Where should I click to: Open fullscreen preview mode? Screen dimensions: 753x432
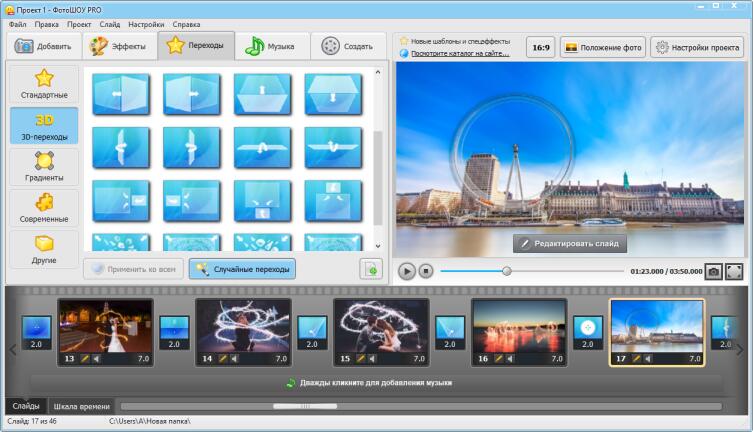tap(734, 271)
